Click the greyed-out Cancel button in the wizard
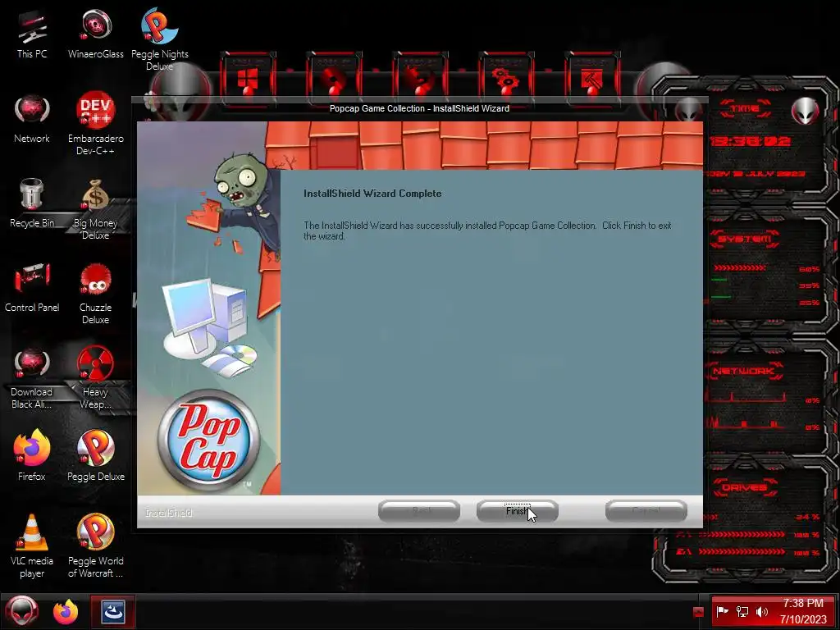This screenshot has height=630, width=840. (646, 511)
